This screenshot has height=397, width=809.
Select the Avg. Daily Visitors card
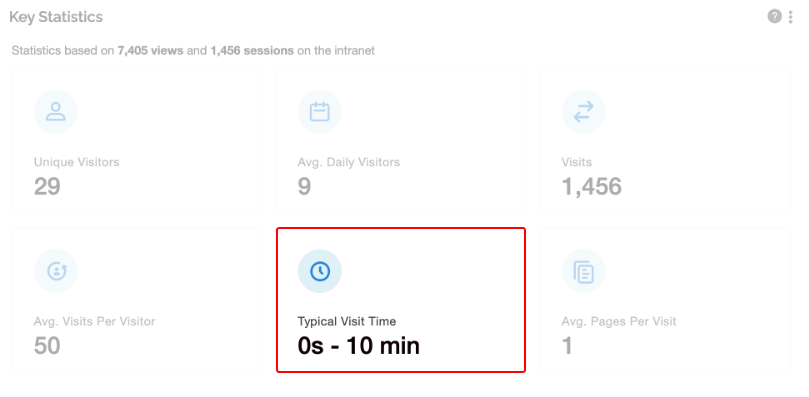click(401, 140)
